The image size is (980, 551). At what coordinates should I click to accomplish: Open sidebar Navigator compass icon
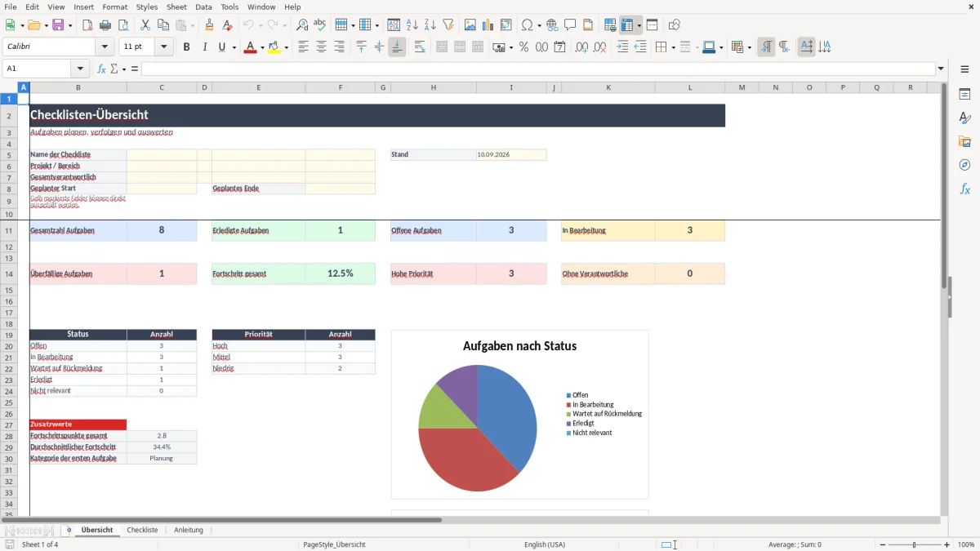pyautogui.click(x=964, y=165)
